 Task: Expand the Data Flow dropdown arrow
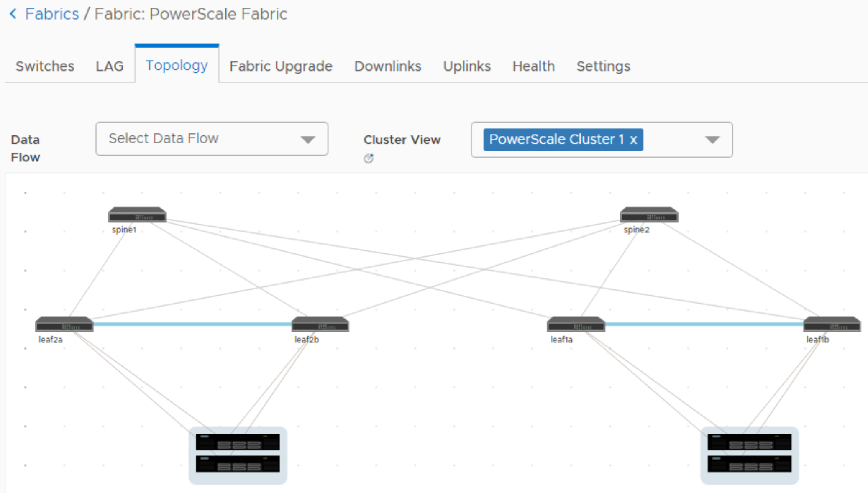pyautogui.click(x=308, y=140)
